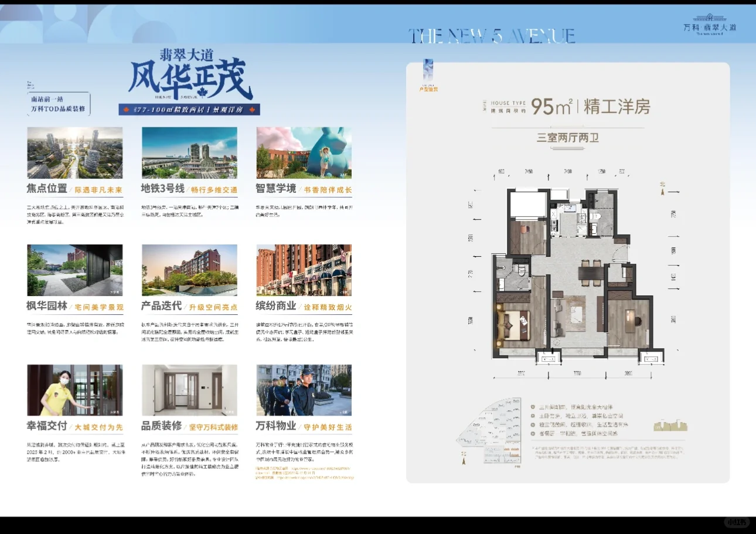Click the dining table in the floor plan

click(590, 274)
